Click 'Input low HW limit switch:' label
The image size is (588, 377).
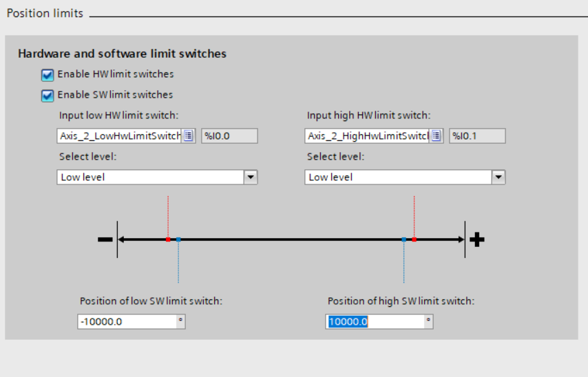click(x=118, y=116)
